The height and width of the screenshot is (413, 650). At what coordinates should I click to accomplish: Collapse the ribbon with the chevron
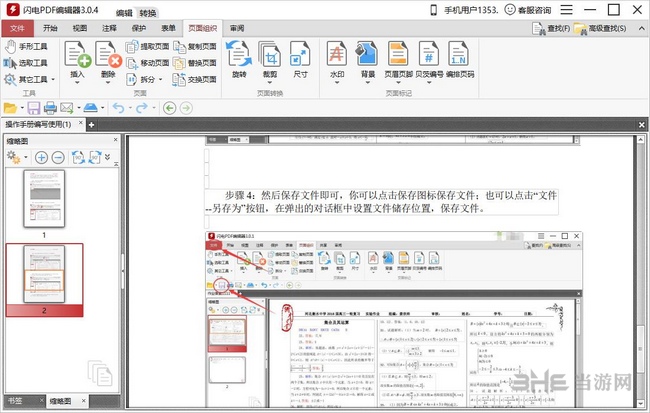(x=641, y=29)
